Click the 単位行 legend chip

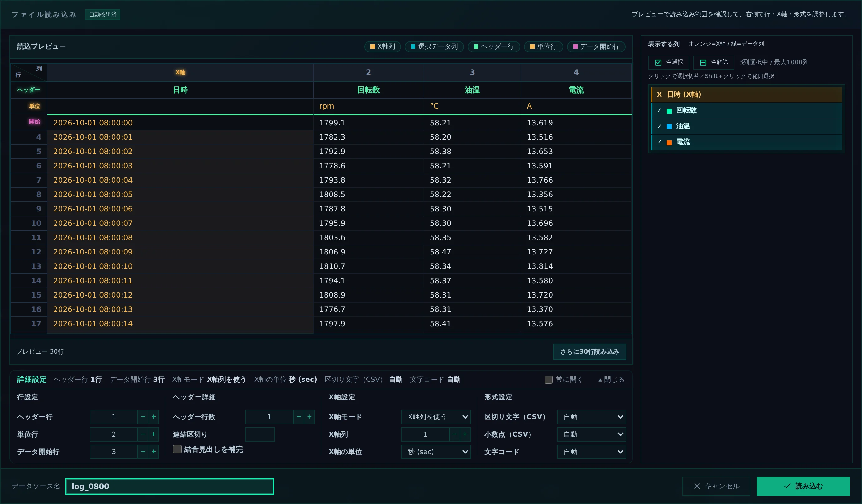[544, 46]
